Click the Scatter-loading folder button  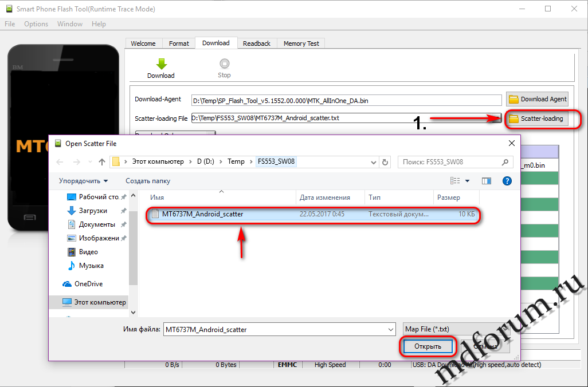point(536,119)
